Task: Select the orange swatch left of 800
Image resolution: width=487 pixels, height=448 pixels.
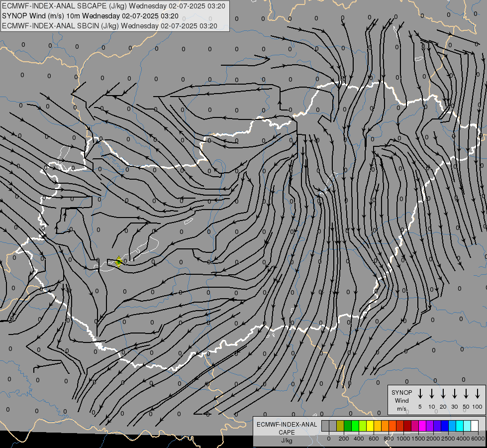Action: click(x=385, y=426)
